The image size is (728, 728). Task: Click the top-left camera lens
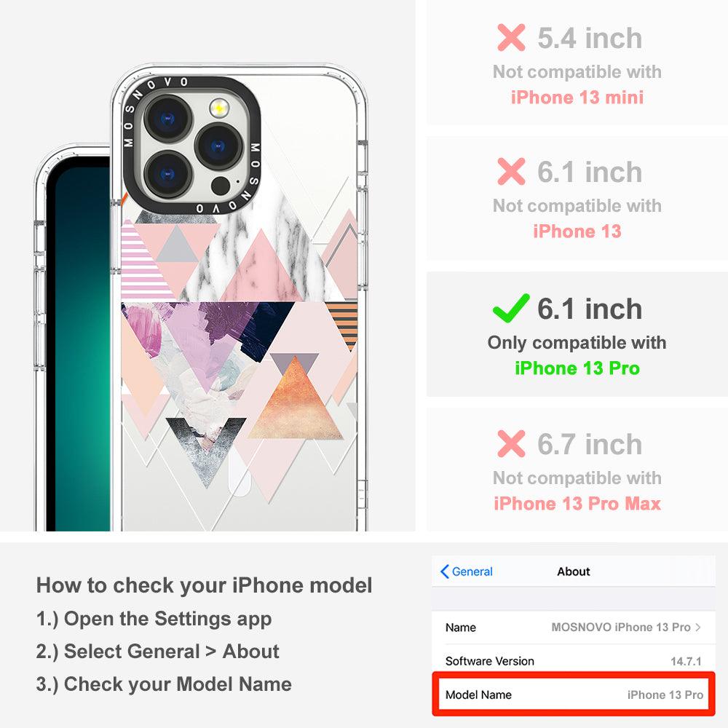(168, 117)
